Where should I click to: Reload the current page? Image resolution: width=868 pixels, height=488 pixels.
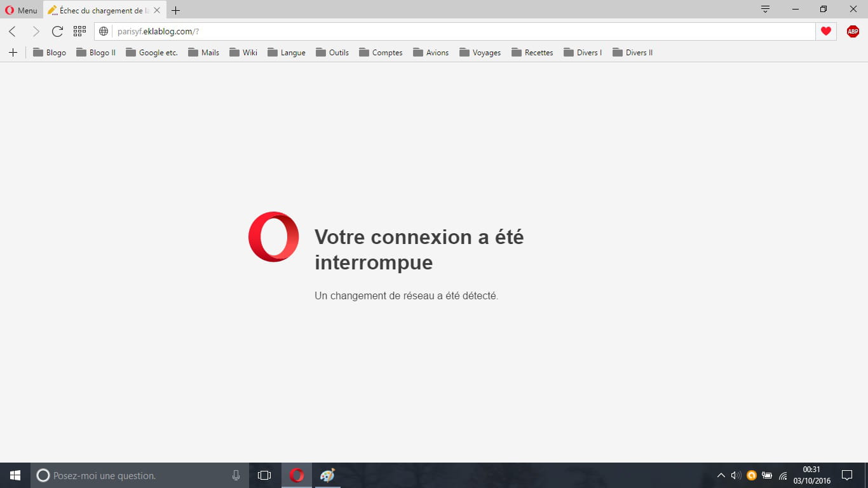point(57,31)
